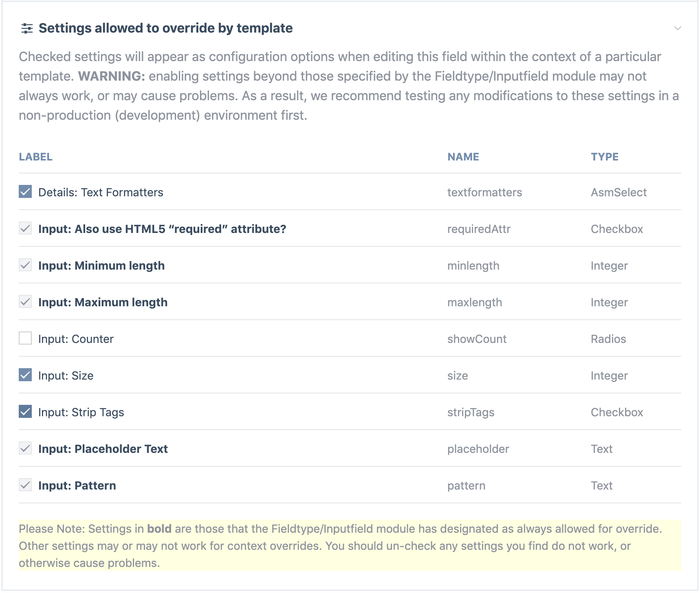Screen dimensions: 700x593
Task: Uncheck the Details: Text Formatters checkbox
Action: [25, 191]
